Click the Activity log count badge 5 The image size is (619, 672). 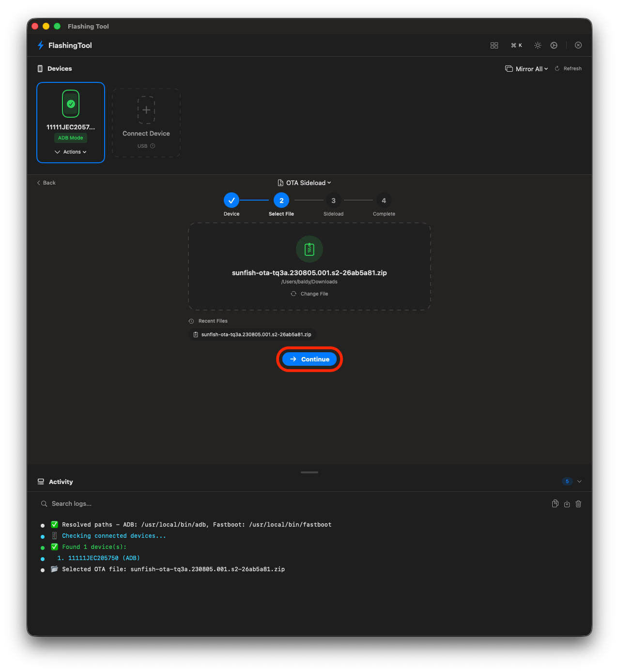(567, 482)
